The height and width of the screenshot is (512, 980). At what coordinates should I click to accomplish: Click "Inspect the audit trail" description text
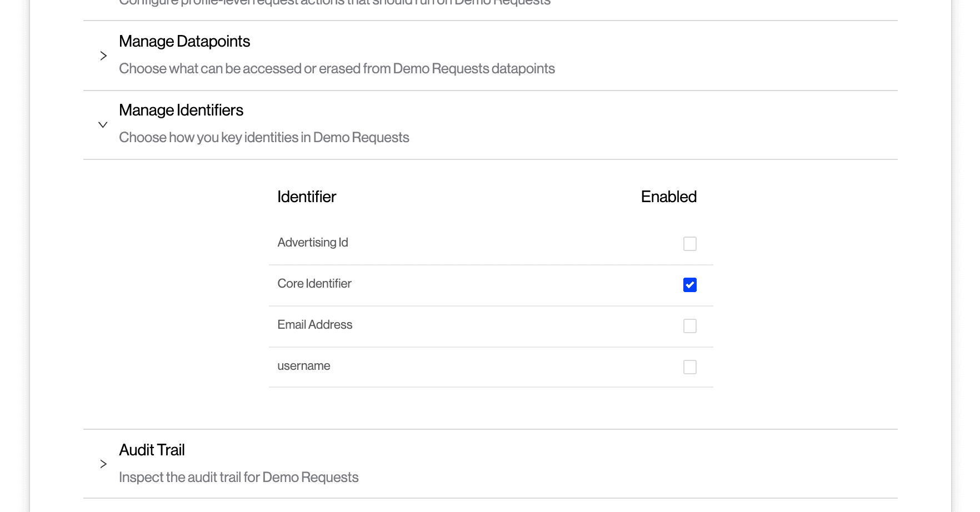(x=238, y=478)
